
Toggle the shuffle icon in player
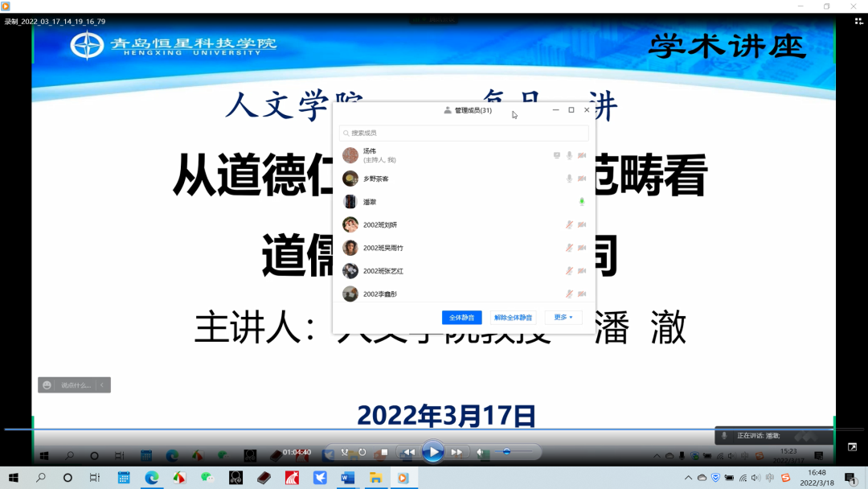point(345,452)
